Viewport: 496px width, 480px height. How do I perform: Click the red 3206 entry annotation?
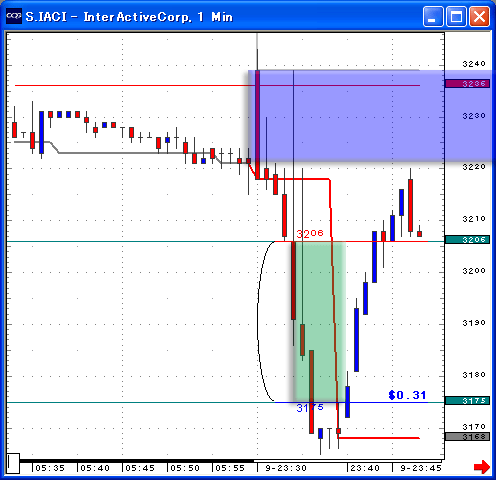pos(310,233)
